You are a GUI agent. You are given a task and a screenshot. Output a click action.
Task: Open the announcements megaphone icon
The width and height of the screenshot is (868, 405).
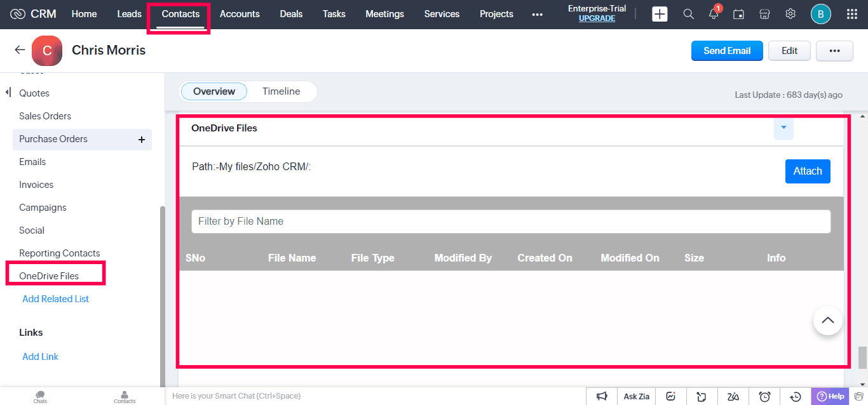(602, 396)
